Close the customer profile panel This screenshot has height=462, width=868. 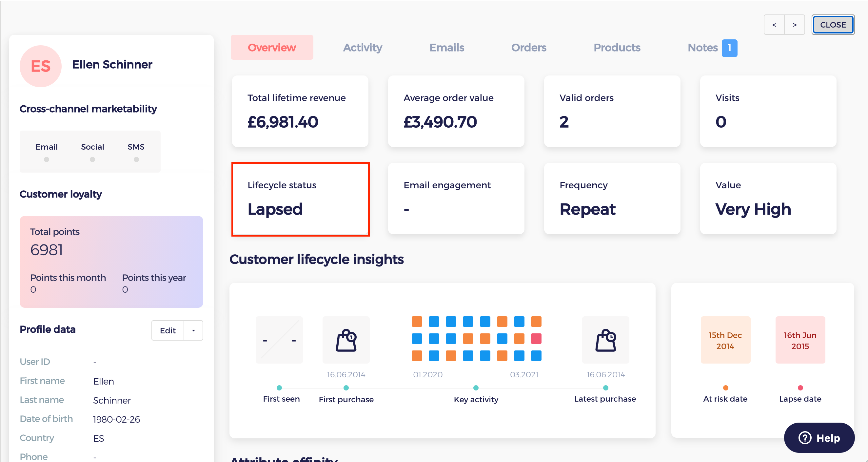pos(833,25)
